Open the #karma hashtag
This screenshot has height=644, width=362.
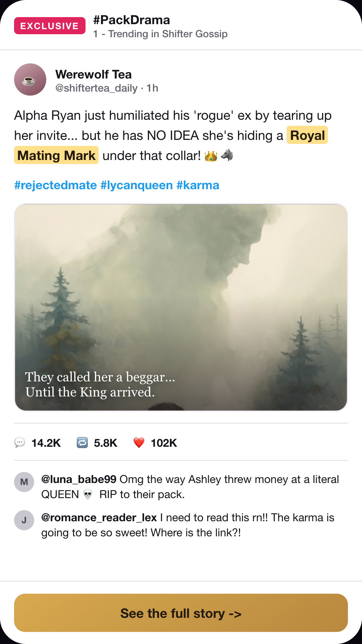[198, 185]
